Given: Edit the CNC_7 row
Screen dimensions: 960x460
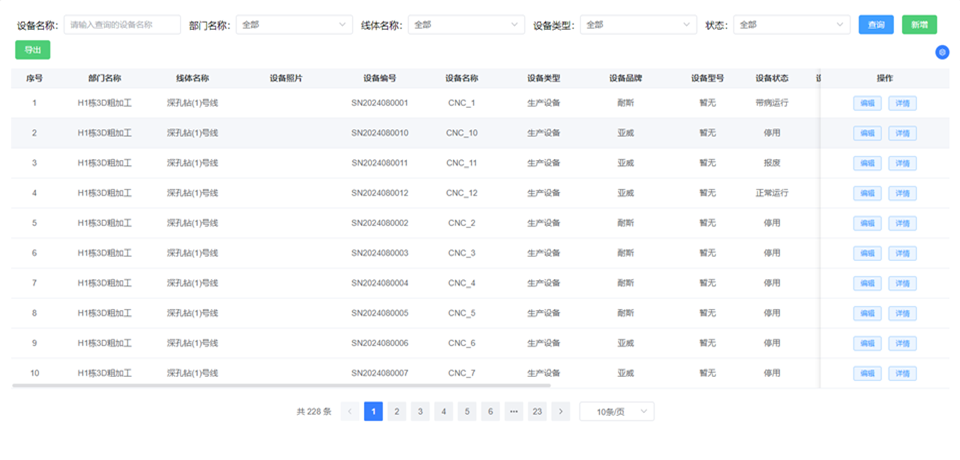Looking at the screenshot, I should 868,374.
